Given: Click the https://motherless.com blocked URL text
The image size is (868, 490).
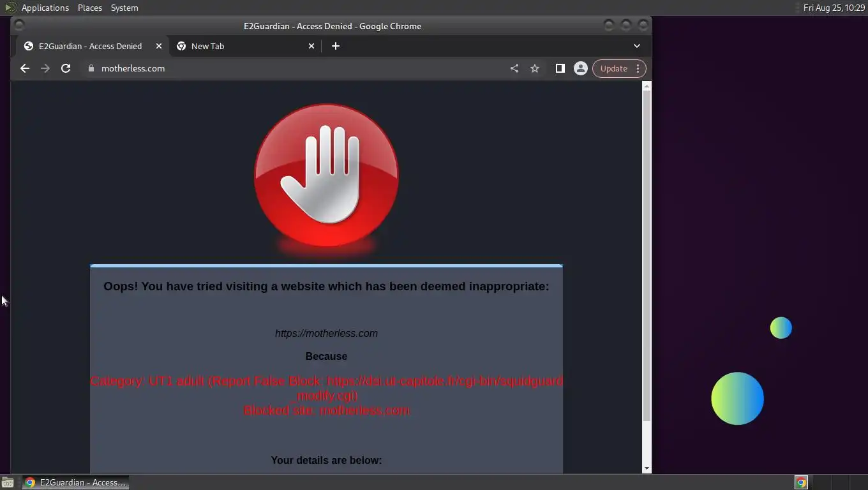Looking at the screenshot, I should point(326,333).
